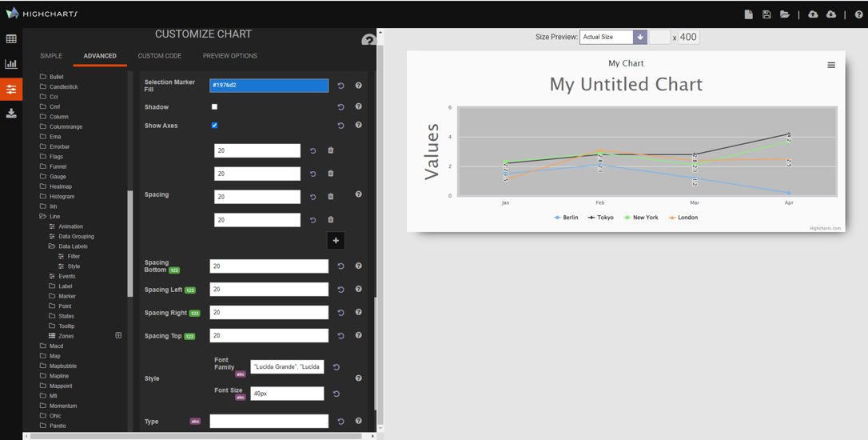
Task: Open the data table sidebar icon
Action: coord(11,38)
